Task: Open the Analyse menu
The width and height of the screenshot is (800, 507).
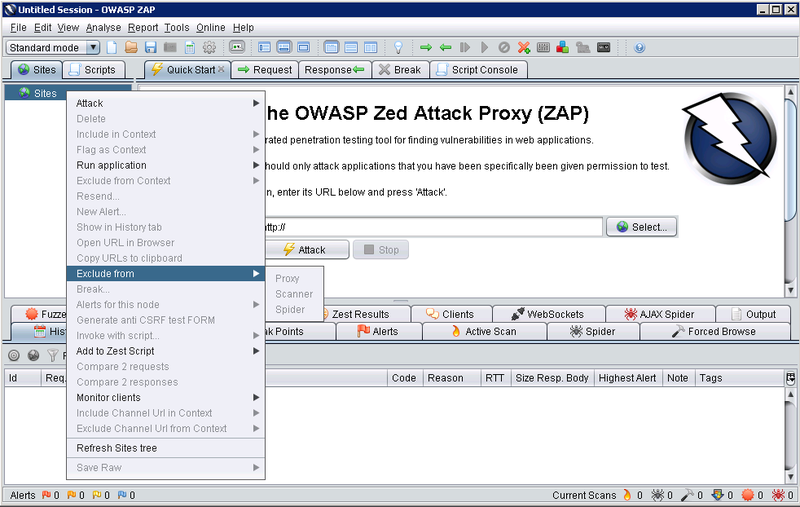Action: click(103, 27)
